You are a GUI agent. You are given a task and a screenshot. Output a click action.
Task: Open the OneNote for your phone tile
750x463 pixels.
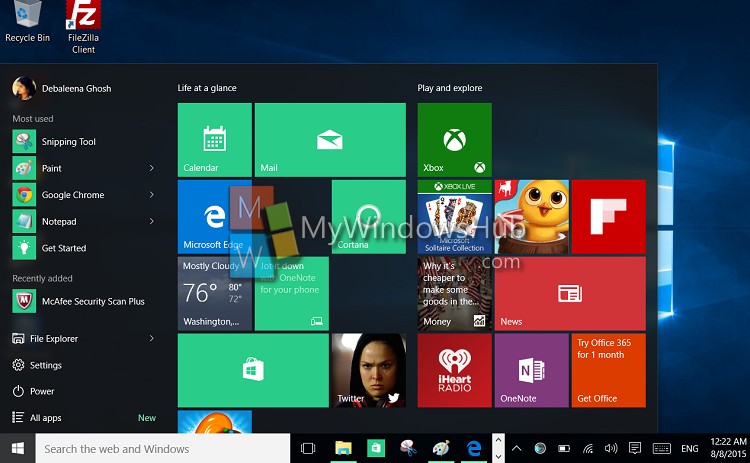pyautogui.click(x=292, y=294)
